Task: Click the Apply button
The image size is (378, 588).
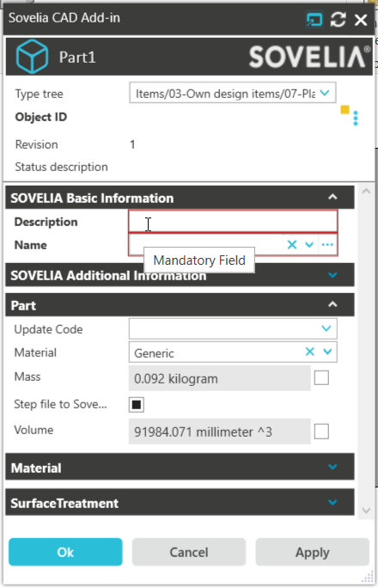Action: coord(313,552)
